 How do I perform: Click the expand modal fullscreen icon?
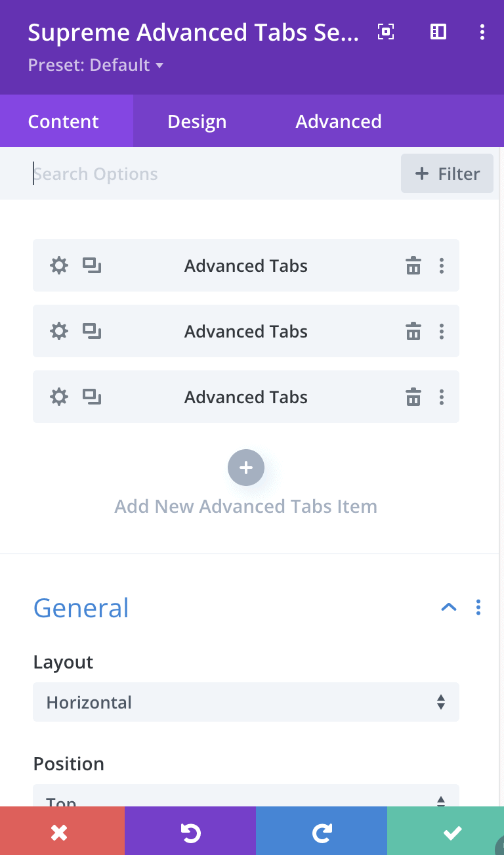point(386,32)
